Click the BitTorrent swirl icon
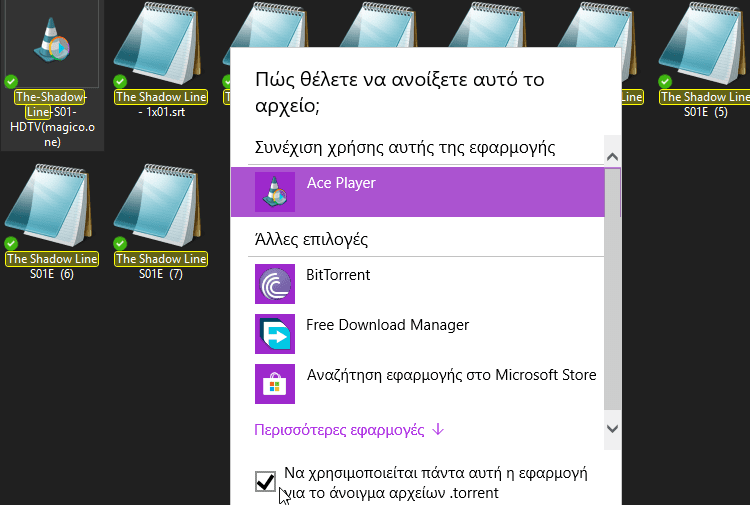Image resolution: width=750 pixels, height=505 pixels. [275, 284]
